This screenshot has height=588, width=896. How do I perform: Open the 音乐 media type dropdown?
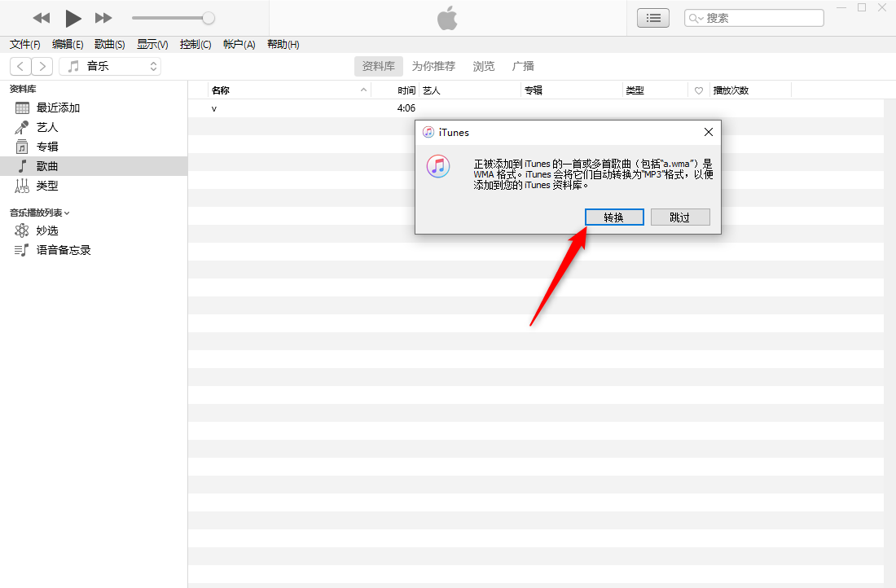pyautogui.click(x=110, y=66)
